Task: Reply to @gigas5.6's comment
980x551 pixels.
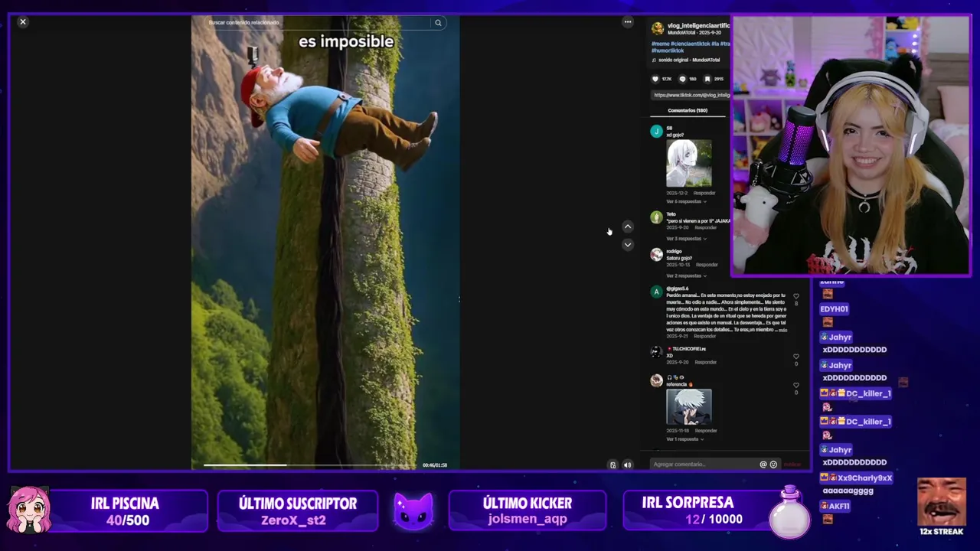Action: pos(705,336)
